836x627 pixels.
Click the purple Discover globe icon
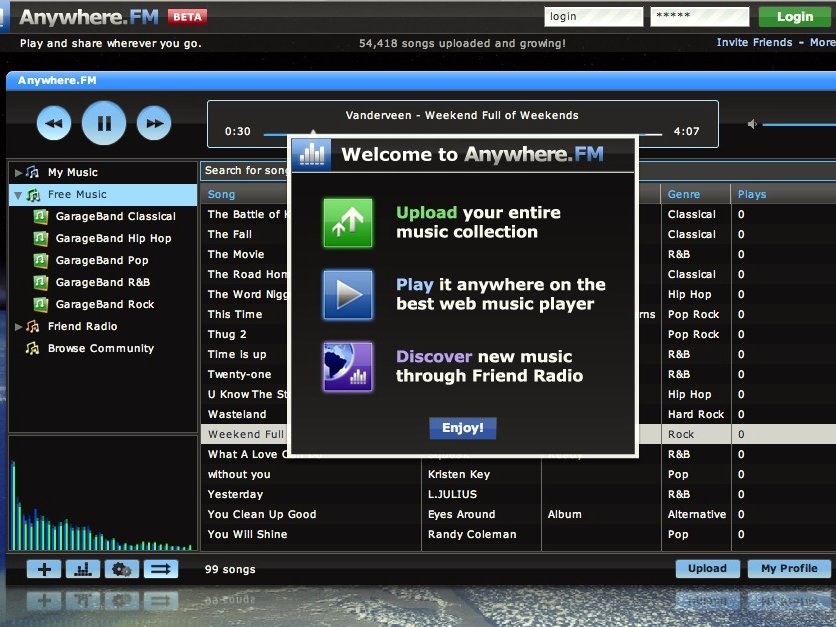coord(348,366)
